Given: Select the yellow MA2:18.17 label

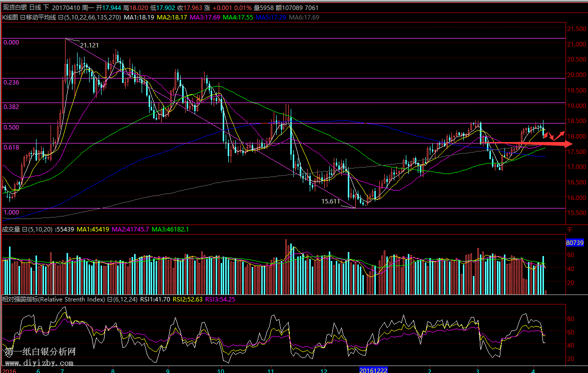Looking at the screenshot, I should [x=173, y=17].
